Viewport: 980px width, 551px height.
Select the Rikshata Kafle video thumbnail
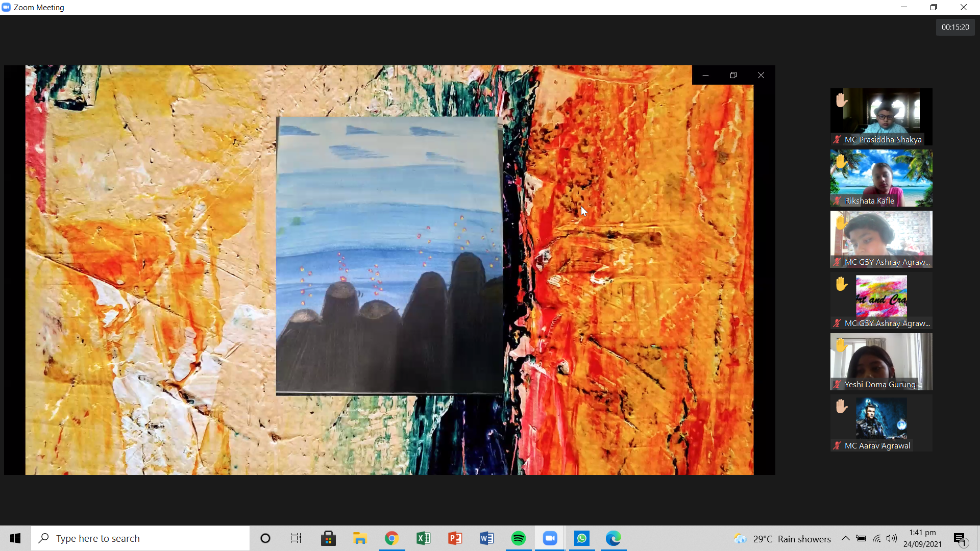(881, 178)
